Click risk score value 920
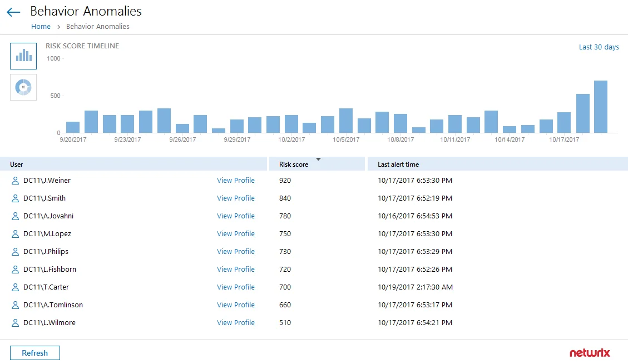This screenshot has width=628, height=364. pos(285,181)
